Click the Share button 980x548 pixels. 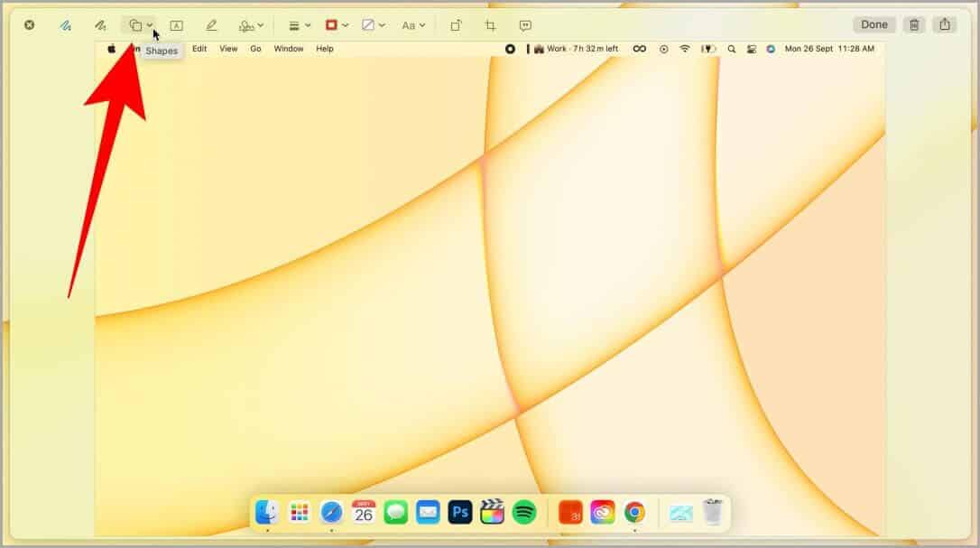point(945,25)
